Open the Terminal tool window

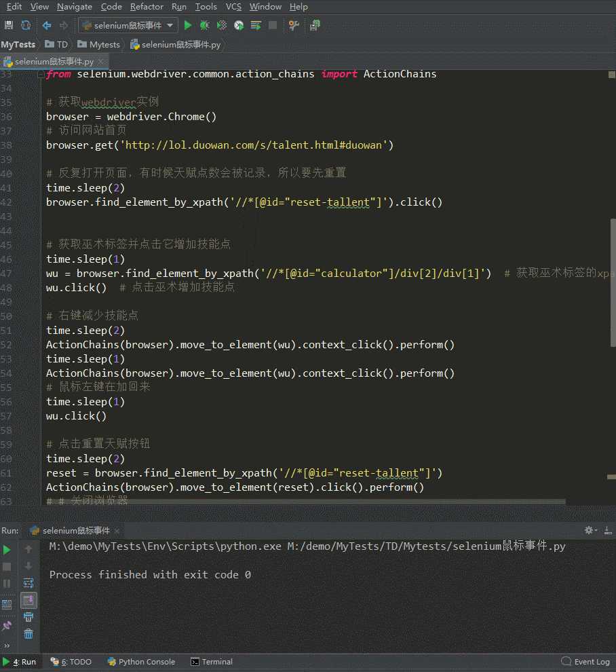click(x=212, y=662)
